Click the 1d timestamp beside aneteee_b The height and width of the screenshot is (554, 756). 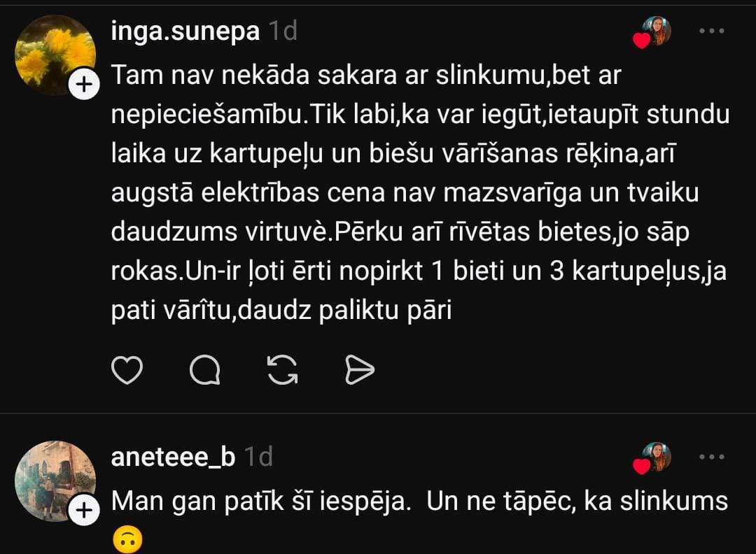(x=258, y=457)
